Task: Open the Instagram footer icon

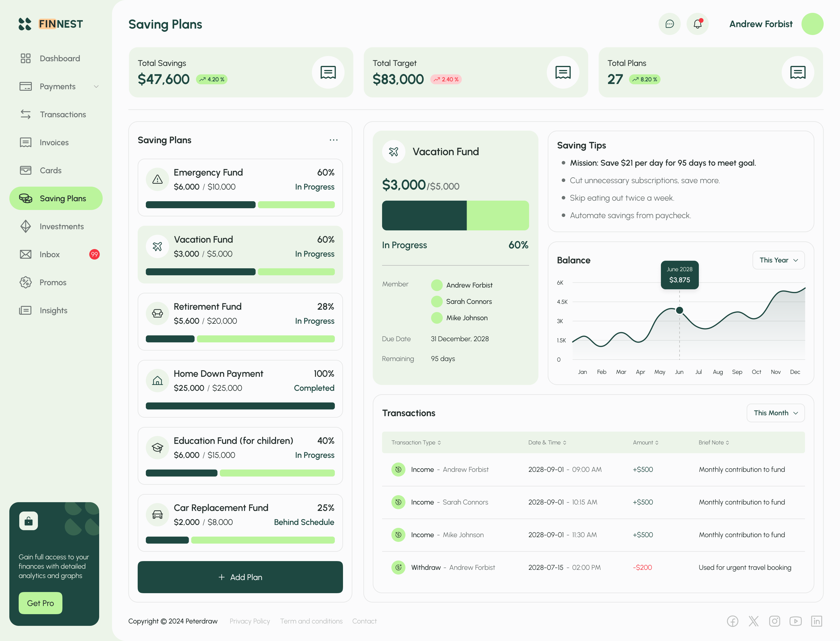Action: point(774,621)
